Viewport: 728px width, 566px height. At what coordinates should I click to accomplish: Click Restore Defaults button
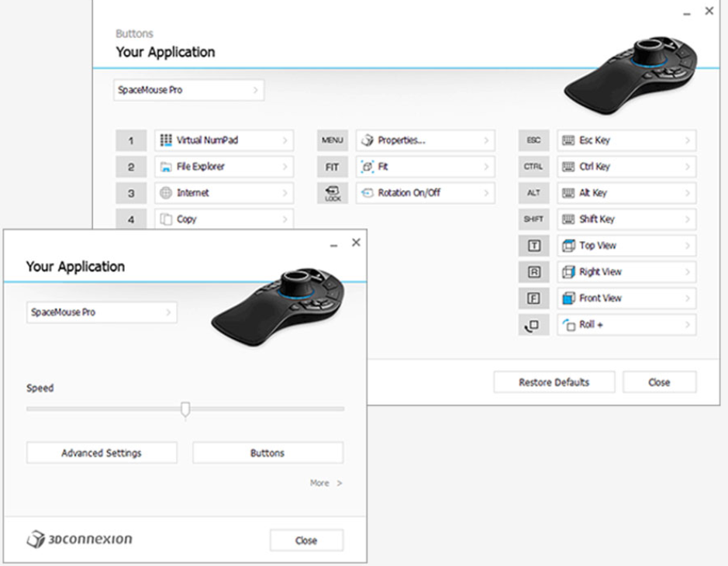coord(554,382)
